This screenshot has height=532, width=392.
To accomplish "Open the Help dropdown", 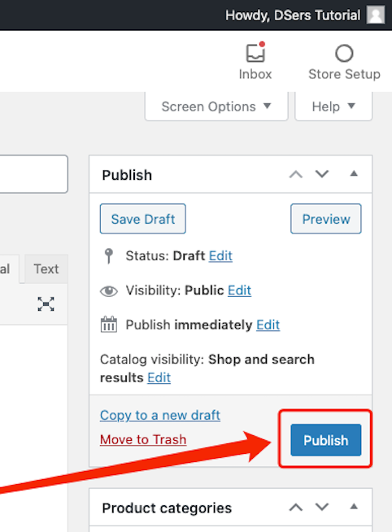I will tap(333, 107).
